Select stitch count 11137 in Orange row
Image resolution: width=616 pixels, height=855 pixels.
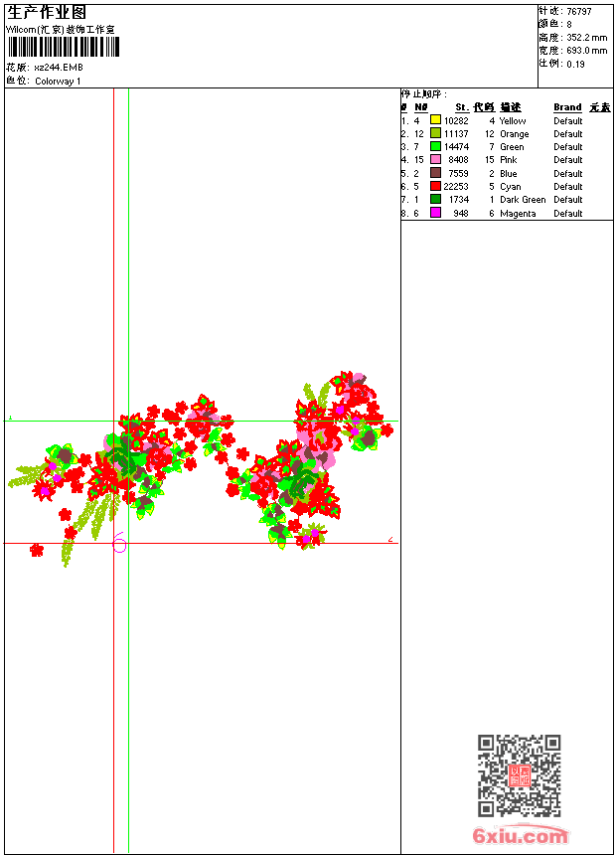[456, 134]
